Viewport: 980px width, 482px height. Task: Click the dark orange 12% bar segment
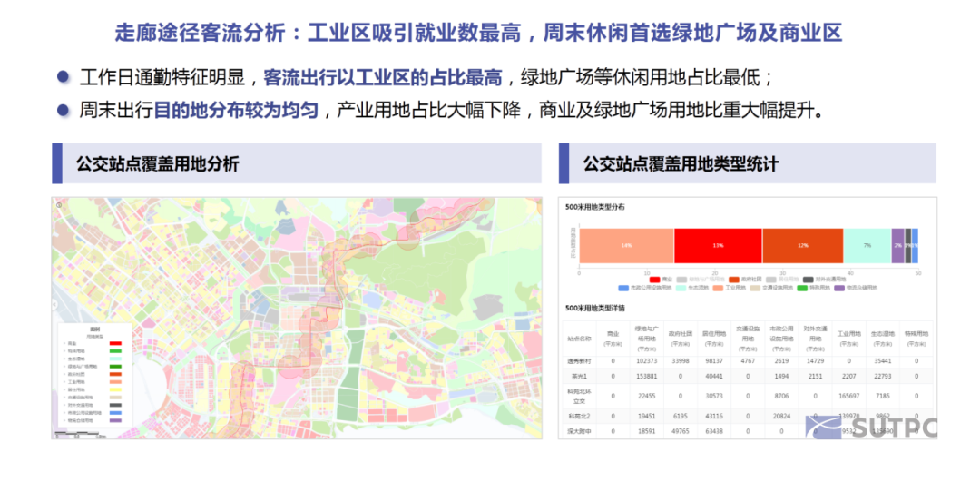(x=802, y=246)
